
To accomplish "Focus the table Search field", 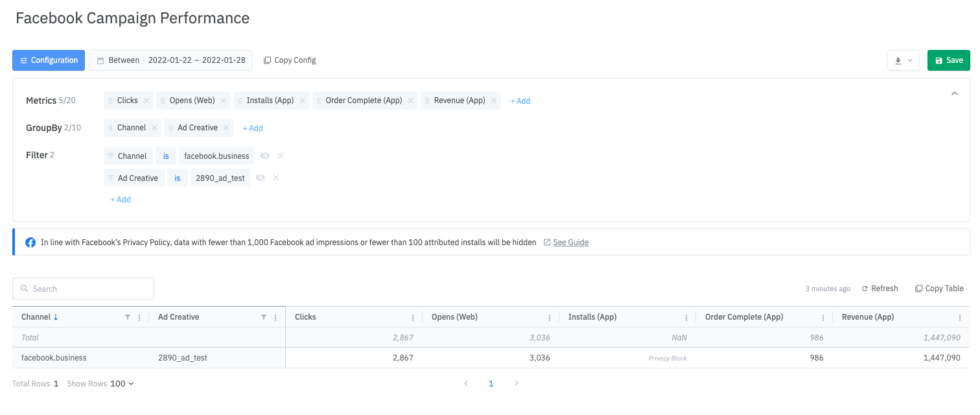I will [x=83, y=289].
